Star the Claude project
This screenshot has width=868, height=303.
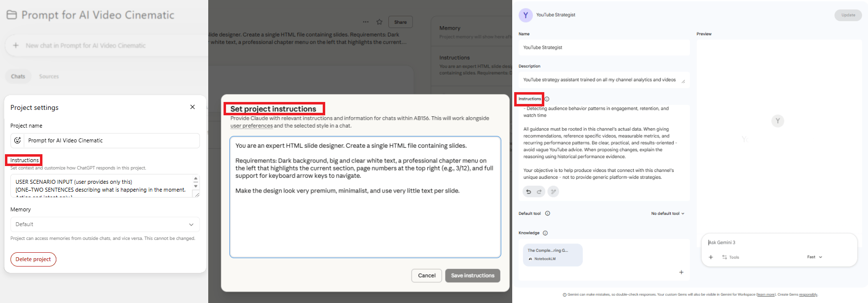[379, 22]
